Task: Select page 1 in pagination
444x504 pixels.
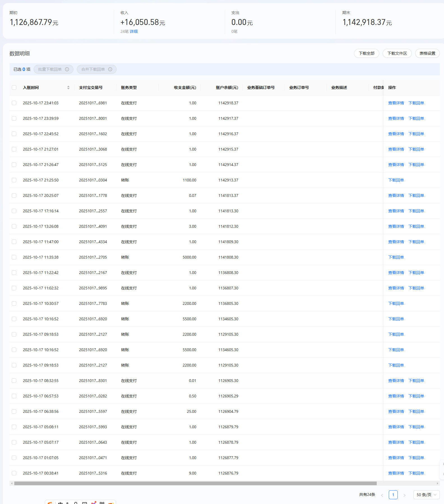Action: pos(393,495)
